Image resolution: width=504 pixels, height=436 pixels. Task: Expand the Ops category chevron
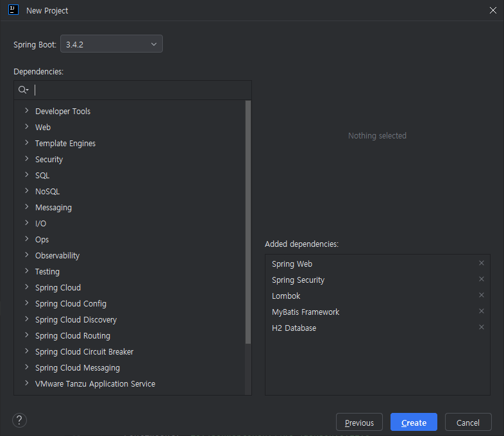[x=27, y=239]
